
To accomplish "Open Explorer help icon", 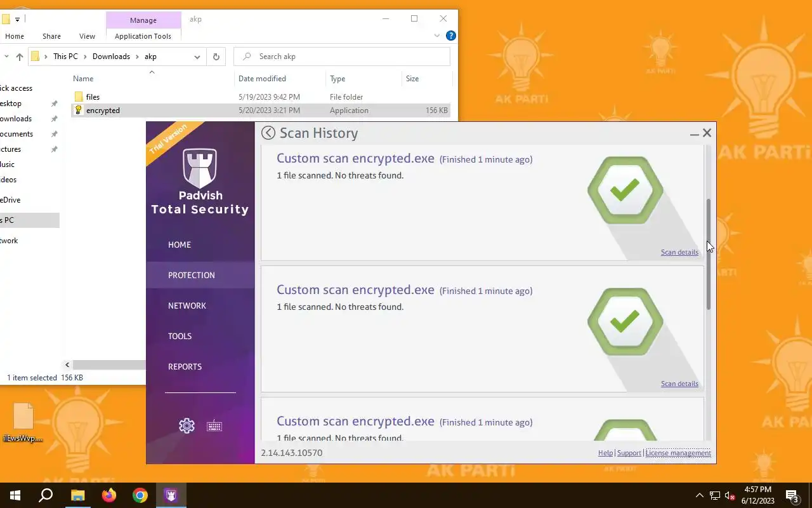I will tap(450, 36).
